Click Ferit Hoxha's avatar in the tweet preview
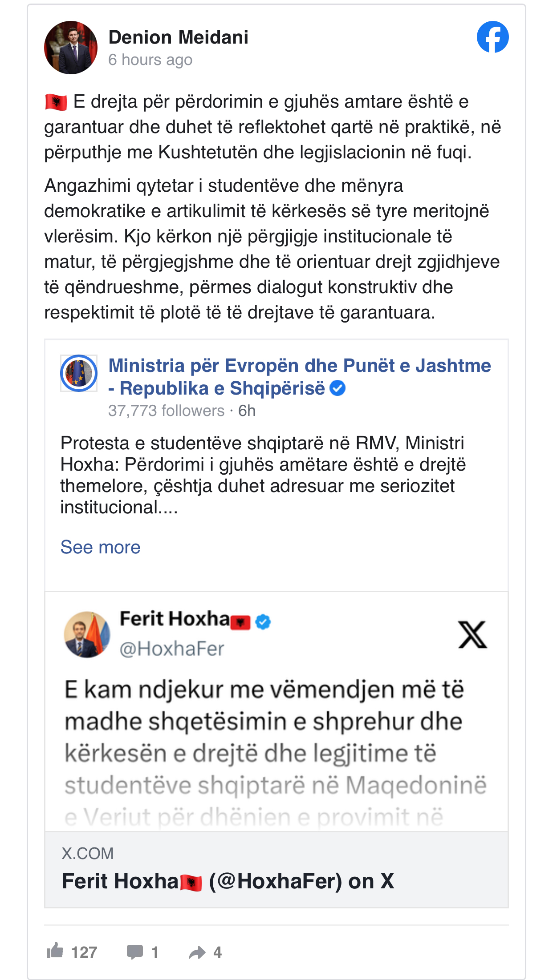 pos(87,634)
